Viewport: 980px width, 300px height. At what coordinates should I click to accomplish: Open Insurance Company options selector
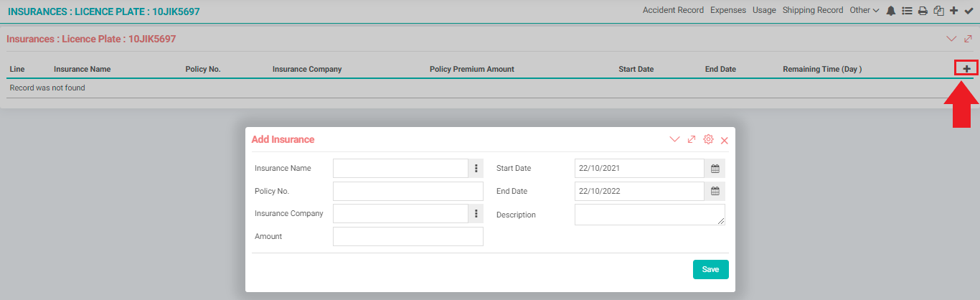(x=476, y=214)
